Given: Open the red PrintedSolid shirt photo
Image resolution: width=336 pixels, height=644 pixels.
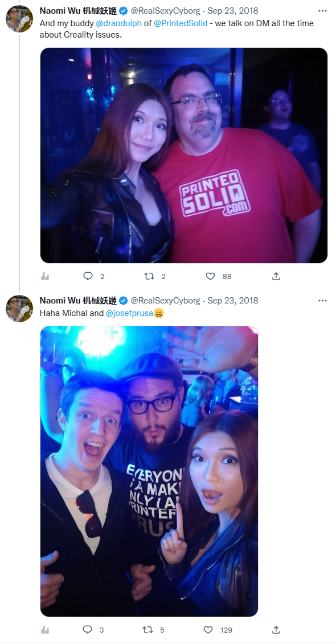Looking at the screenshot, I should [x=183, y=155].
